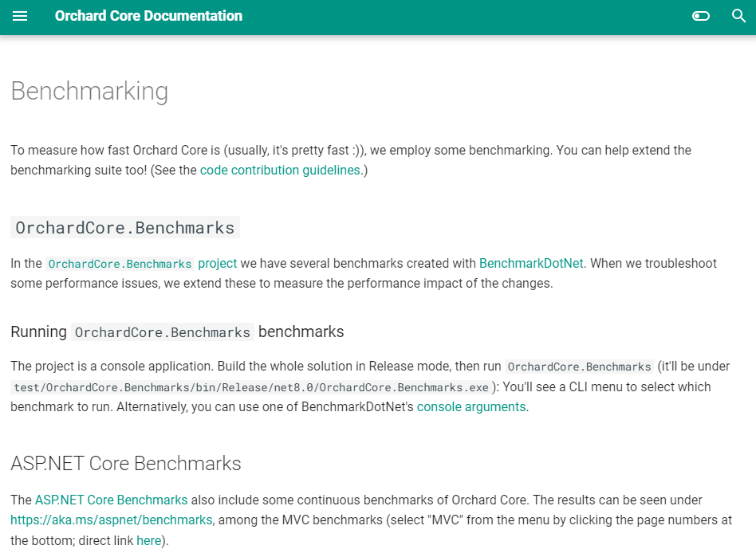Click the OrchardCore.Benchmarks section heading
The image size is (756, 557).
pyautogui.click(x=125, y=227)
